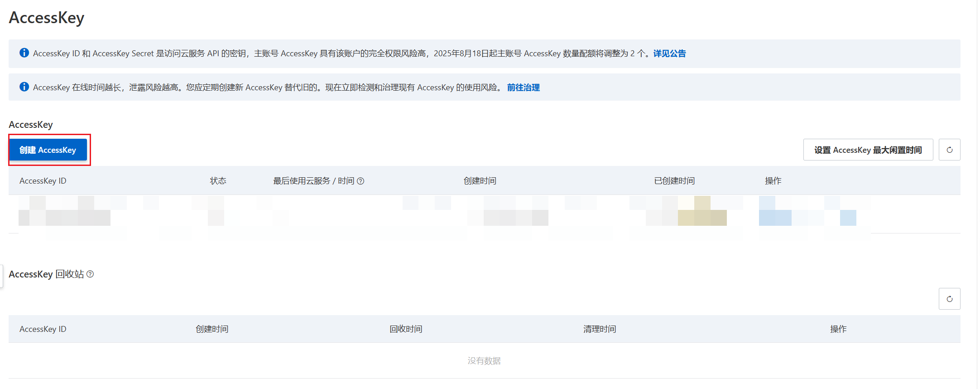Open help icon beside 最后使用云服务 / 时间
This screenshot has height=389, width=980.
click(x=360, y=181)
